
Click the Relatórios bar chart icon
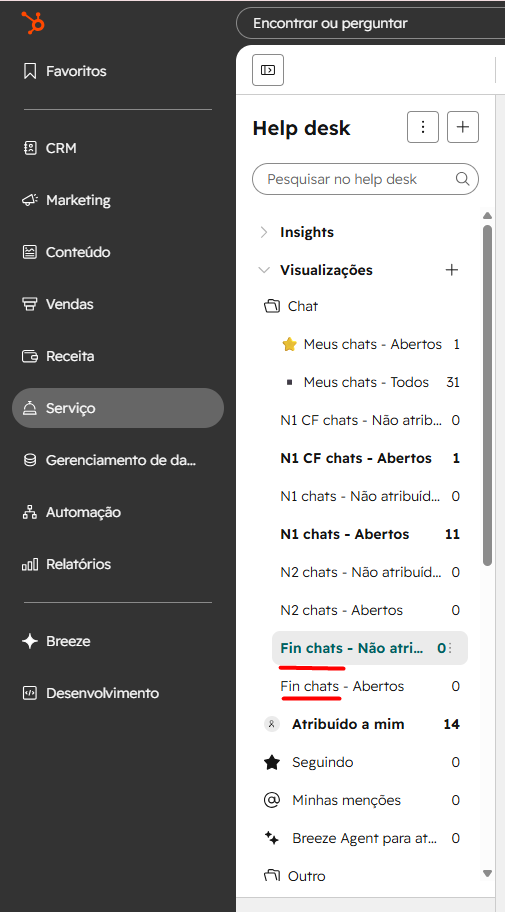click(30, 564)
